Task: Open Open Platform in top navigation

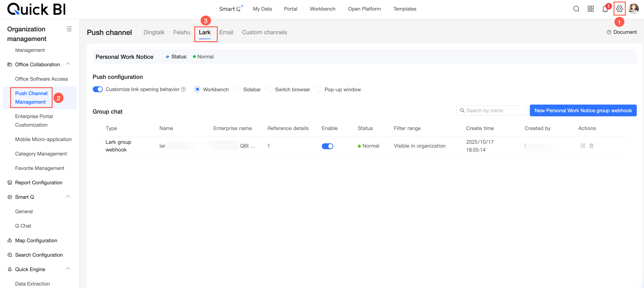Action: [x=364, y=9]
